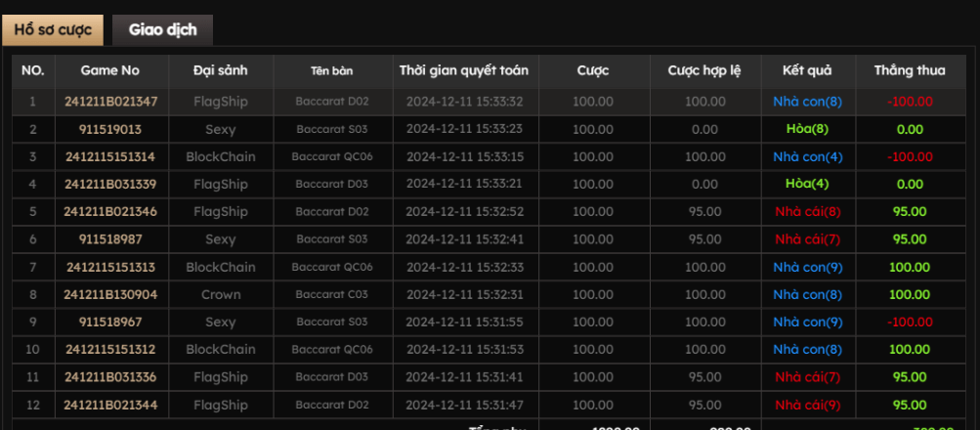The width and height of the screenshot is (980, 430).
Task: Open game number 911518967
Action: [x=110, y=322]
